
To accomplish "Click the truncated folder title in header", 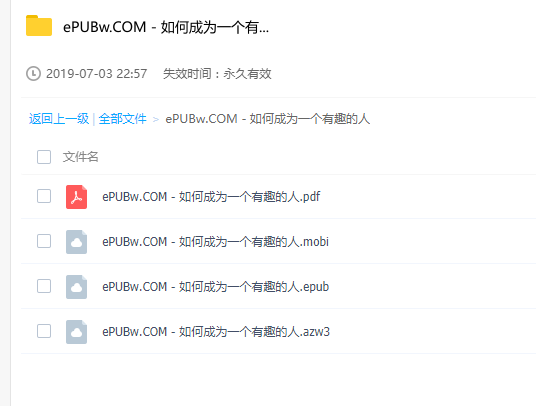I will click(x=166, y=27).
